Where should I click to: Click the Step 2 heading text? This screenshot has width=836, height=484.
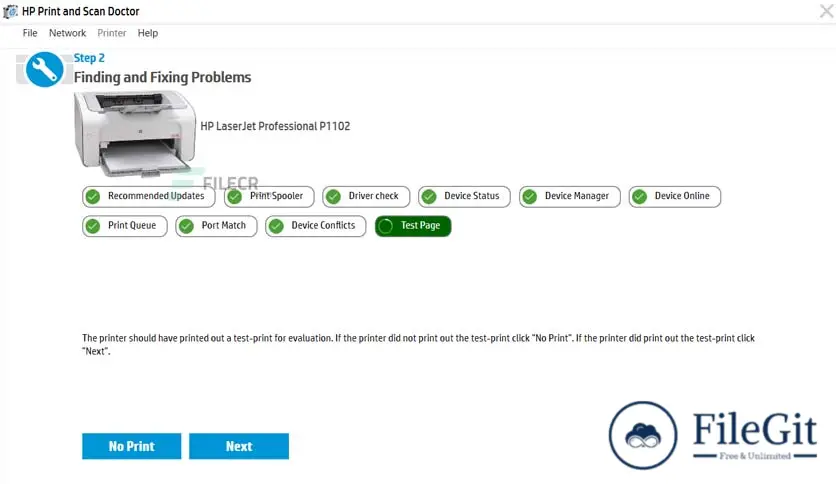coord(89,58)
